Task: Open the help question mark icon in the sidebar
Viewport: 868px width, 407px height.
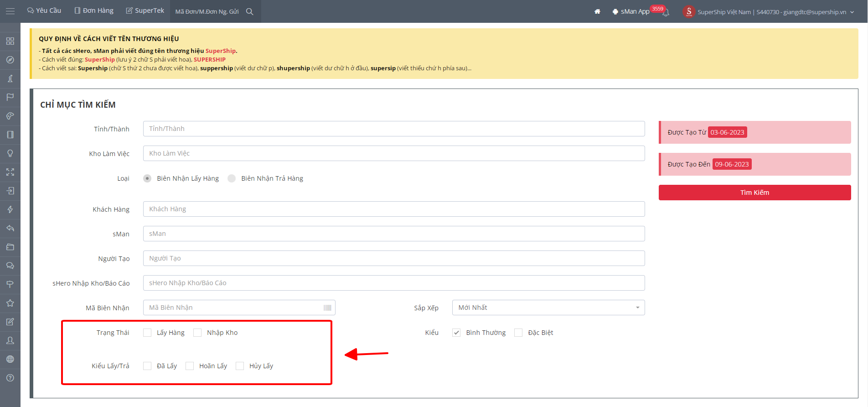Action: pyautogui.click(x=10, y=378)
